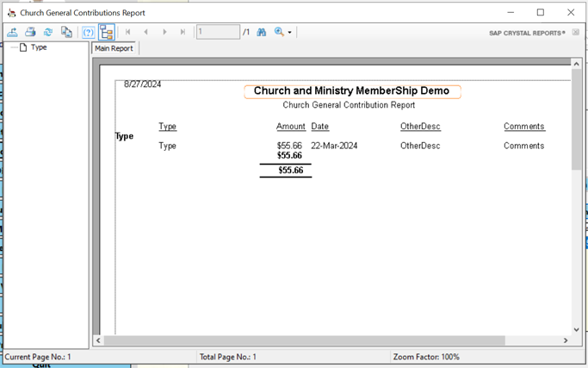Click the bold Type group label
The height and width of the screenshot is (368, 588).
coord(124,136)
